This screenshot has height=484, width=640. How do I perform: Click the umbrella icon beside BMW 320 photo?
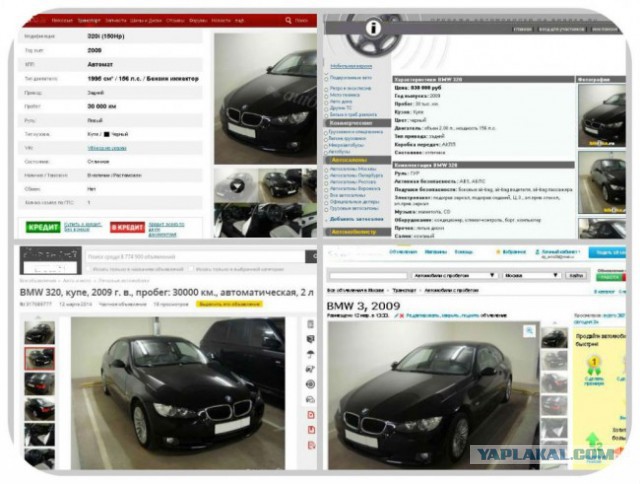coord(311,354)
